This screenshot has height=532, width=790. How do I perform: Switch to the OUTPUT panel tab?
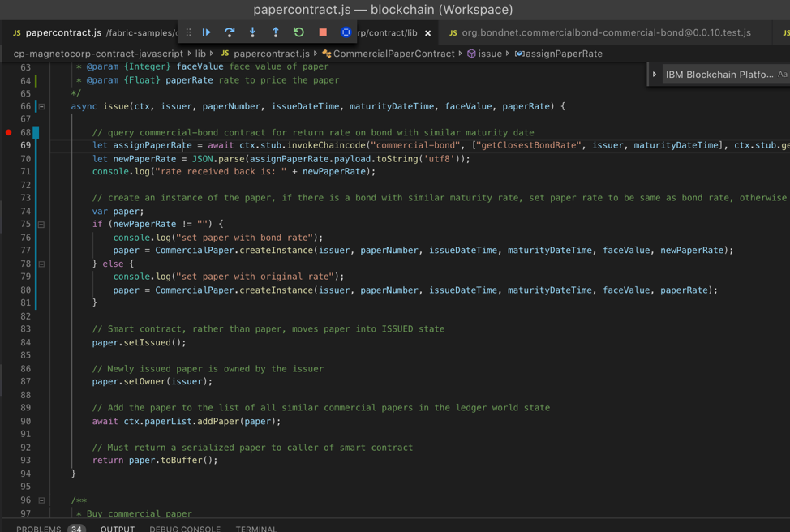coord(118,529)
